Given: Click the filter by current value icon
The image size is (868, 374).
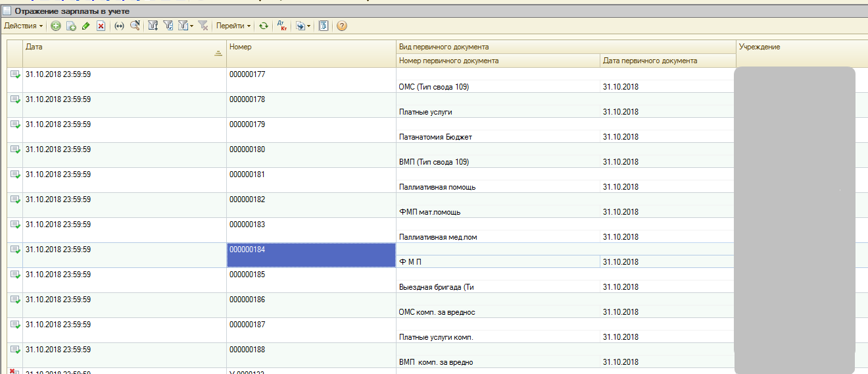Looking at the screenshot, I should tap(168, 26).
